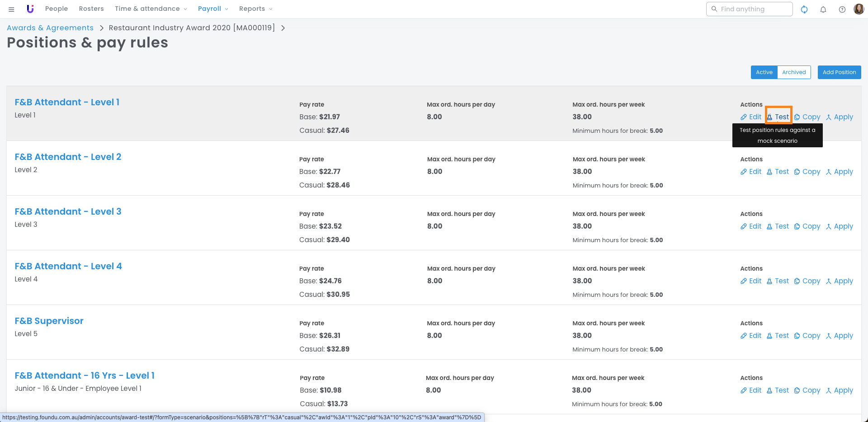Switch to Archived positions view
This screenshot has height=422, width=868.
click(x=794, y=72)
